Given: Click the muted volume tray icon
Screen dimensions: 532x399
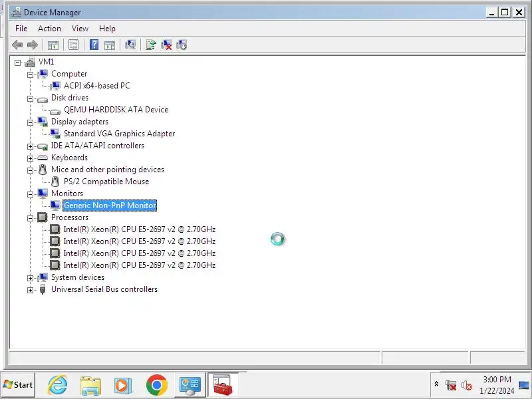Looking at the screenshot, I should coord(467,385).
